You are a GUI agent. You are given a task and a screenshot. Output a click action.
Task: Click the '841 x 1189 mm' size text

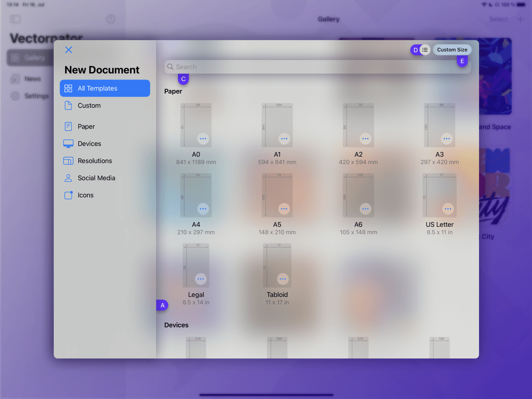[196, 162]
